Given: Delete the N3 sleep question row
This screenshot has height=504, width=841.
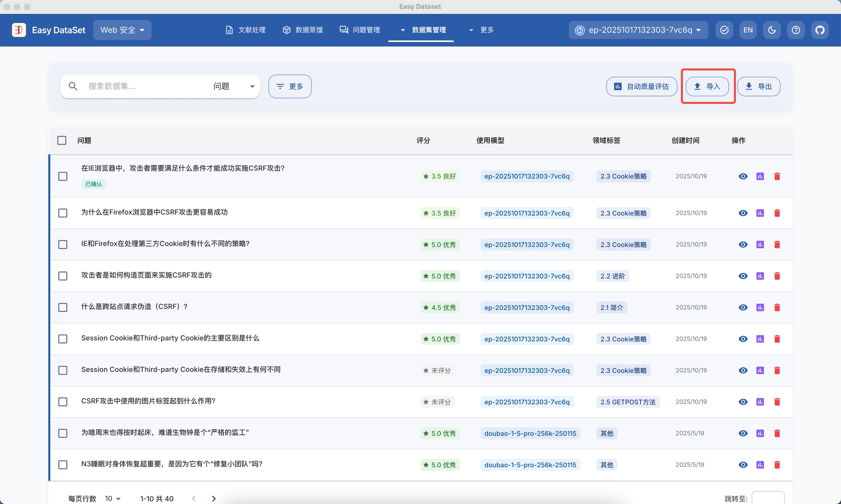Looking at the screenshot, I should tap(777, 465).
